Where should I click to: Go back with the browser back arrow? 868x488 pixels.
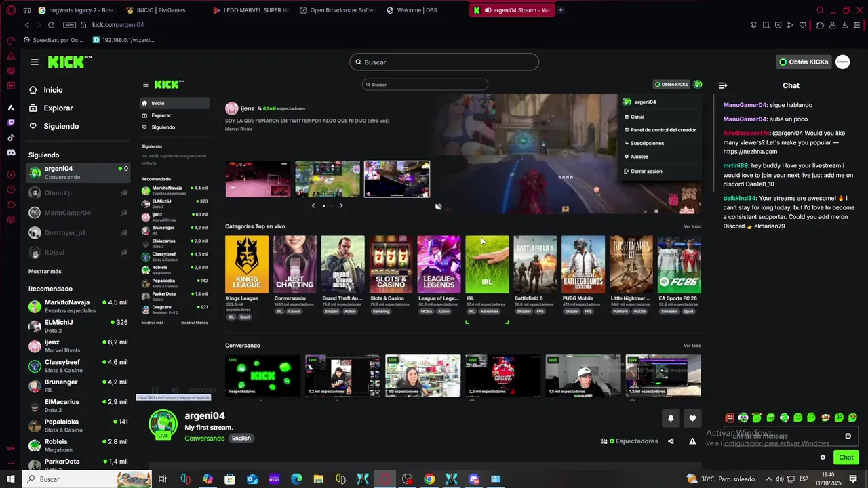click(x=27, y=25)
